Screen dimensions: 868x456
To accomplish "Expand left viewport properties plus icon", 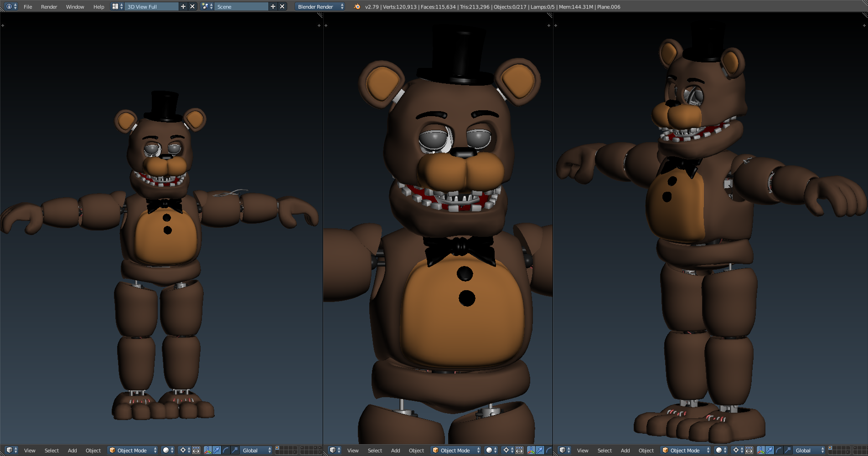I will [319, 26].
